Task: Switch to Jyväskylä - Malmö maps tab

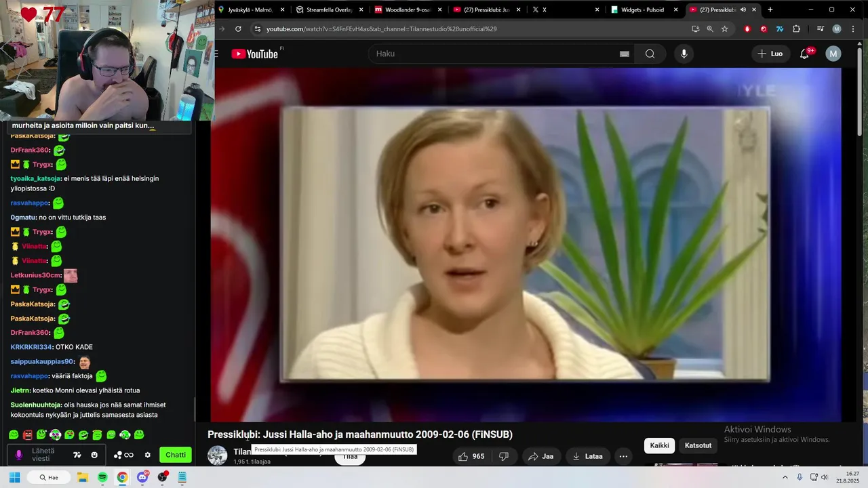Action: [250, 9]
